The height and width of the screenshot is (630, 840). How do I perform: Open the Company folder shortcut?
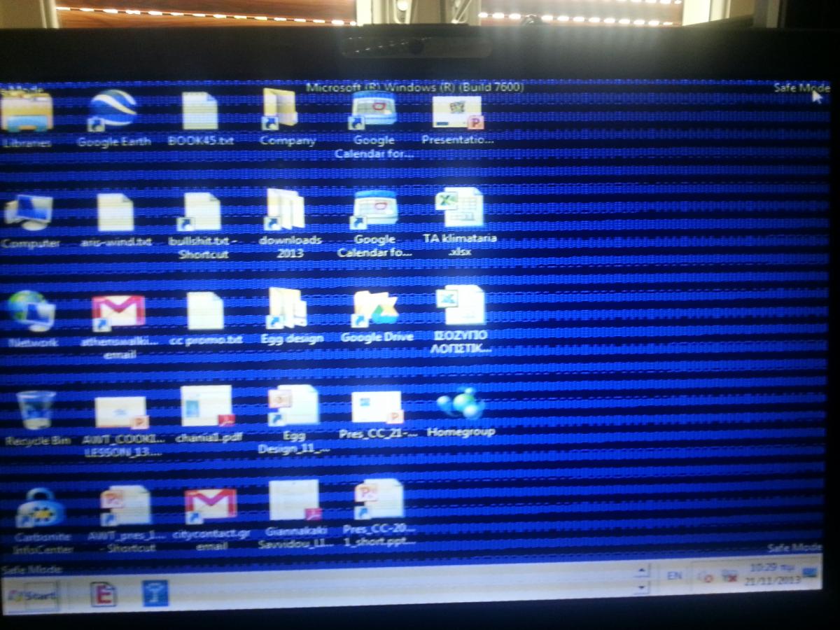[286, 118]
